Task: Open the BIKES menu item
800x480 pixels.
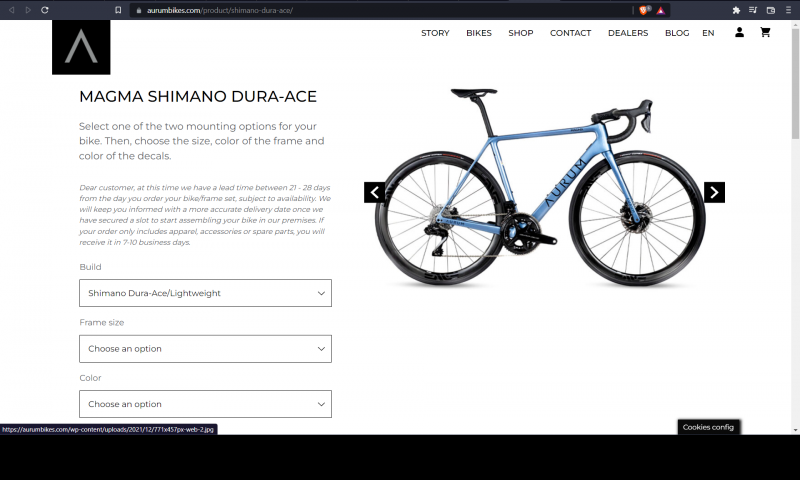Action: (479, 33)
